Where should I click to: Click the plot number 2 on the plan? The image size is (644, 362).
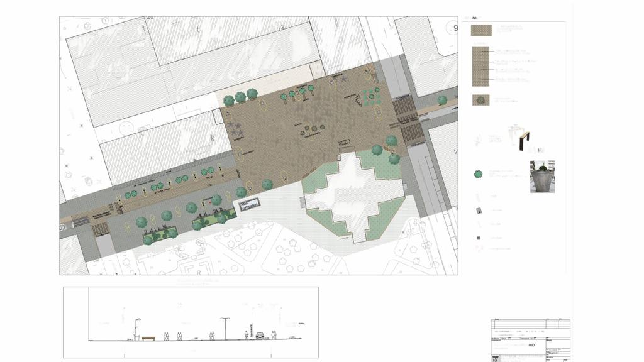282,28
